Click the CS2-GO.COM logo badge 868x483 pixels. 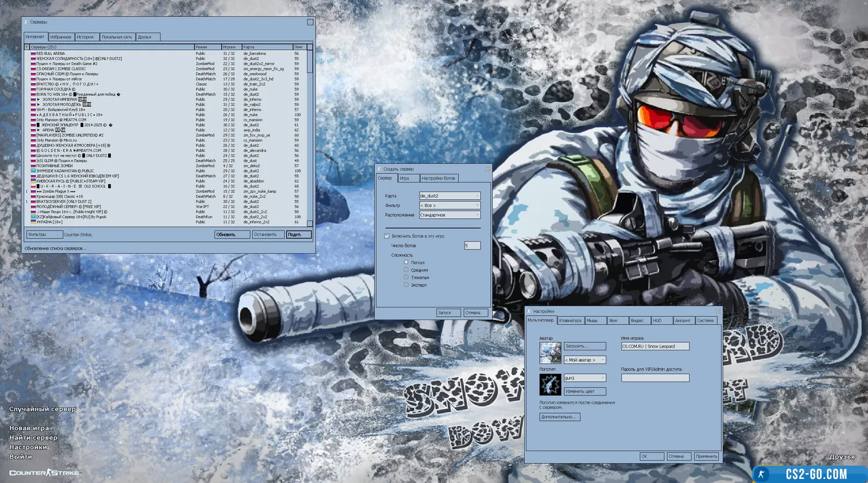pos(809,474)
